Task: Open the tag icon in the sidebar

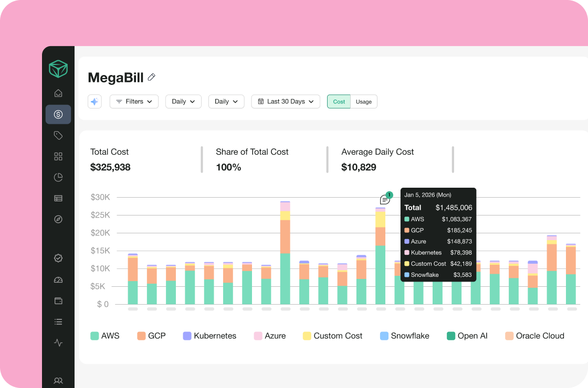Action: (x=58, y=135)
